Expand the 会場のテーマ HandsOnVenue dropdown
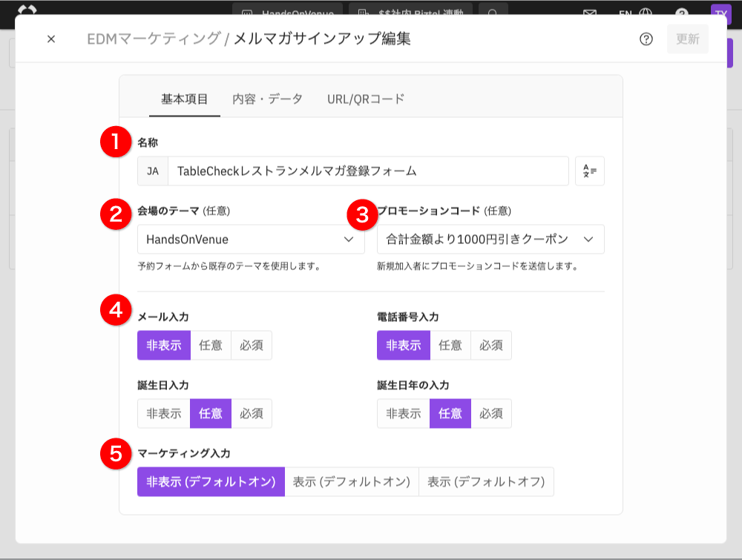The height and width of the screenshot is (560, 742). point(251,240)
